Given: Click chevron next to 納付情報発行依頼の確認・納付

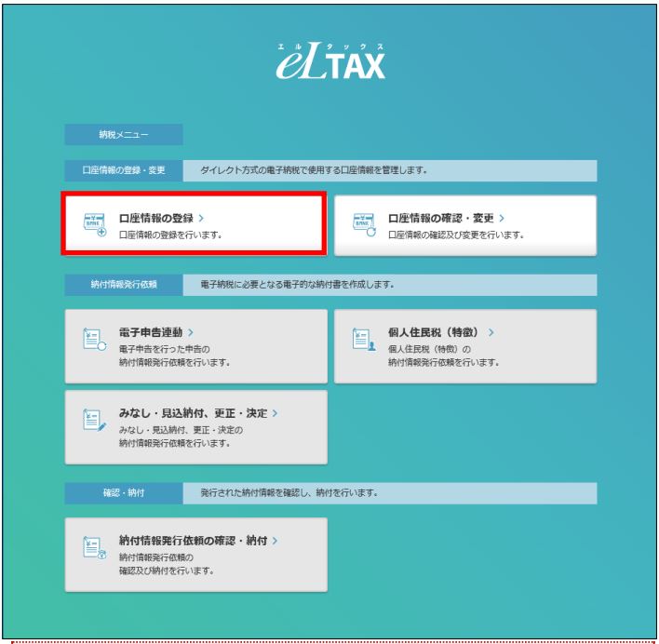Looking at the screenshot, I should pyautogui.click(x=275, y=541).
